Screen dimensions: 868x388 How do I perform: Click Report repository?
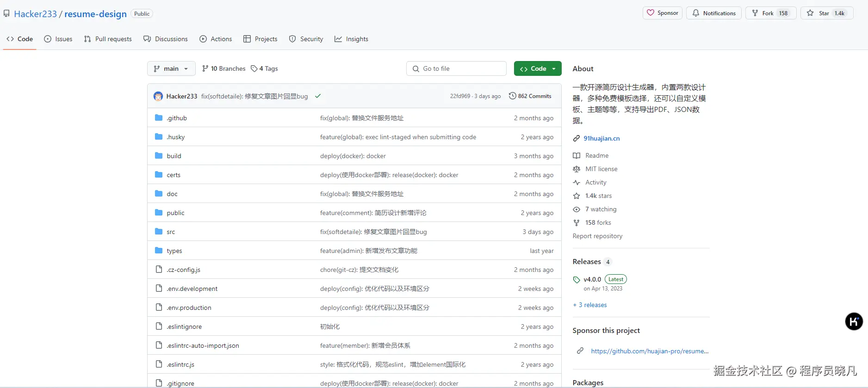tap(597, 236)
